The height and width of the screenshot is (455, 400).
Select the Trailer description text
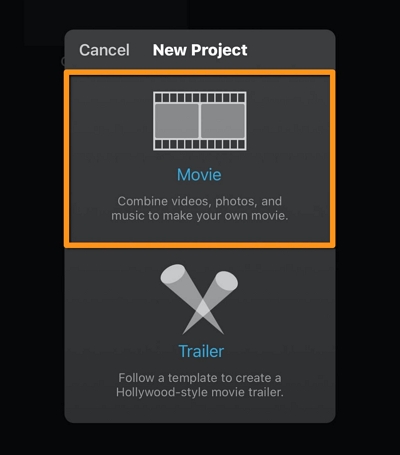pyautogui.click(x=200, y=385)
